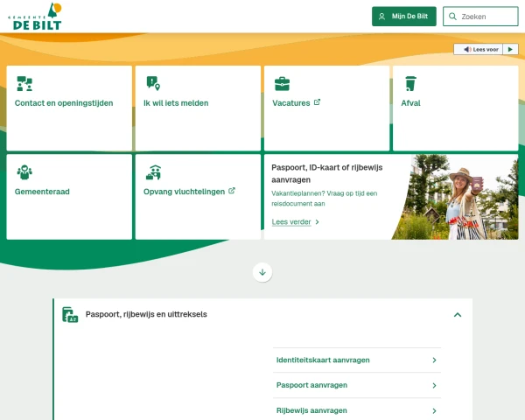Open Identiteitskaart aanvragen chevron row
The width and height of the screenshot is (525, 420).
point(357,360)
